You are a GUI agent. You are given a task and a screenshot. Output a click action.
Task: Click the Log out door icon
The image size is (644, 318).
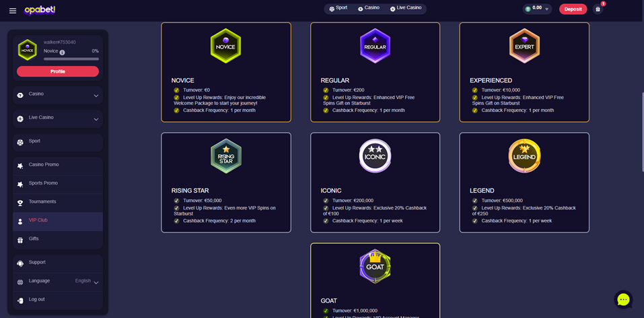click(20, 300)
